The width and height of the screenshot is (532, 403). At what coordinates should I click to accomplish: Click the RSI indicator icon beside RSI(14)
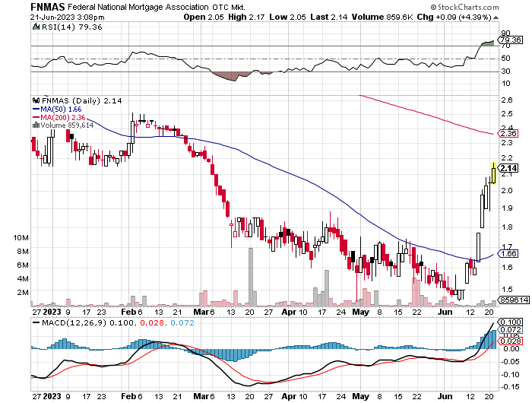coord(36,27)
